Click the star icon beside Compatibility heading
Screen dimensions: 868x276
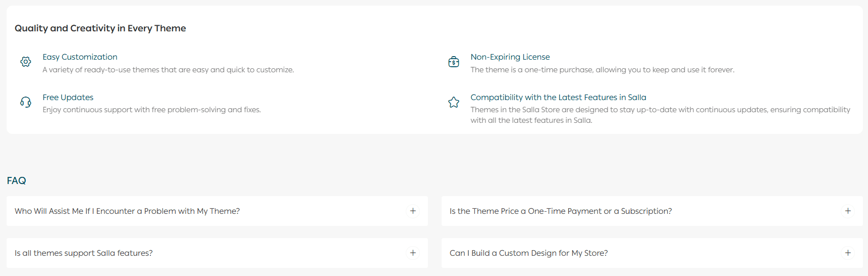point(454,102)
